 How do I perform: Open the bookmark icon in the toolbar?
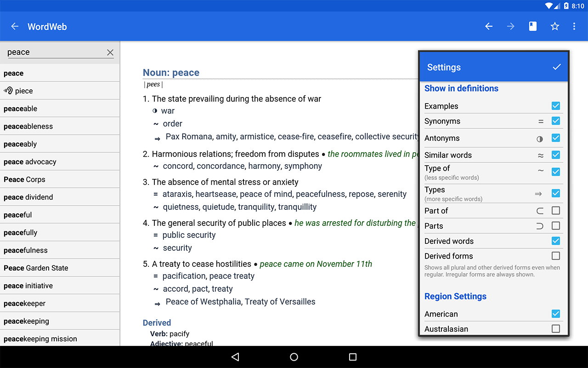[532, 26]
